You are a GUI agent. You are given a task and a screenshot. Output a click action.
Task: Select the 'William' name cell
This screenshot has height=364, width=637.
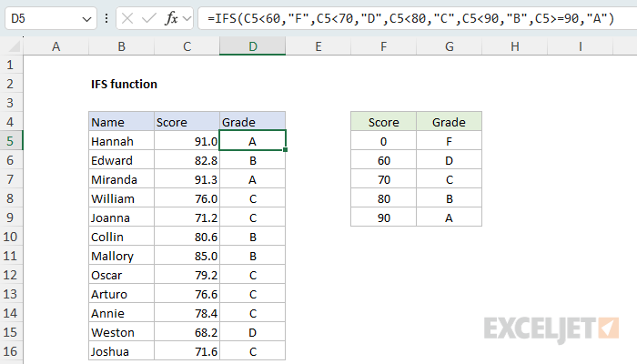[x=121, y=198]
